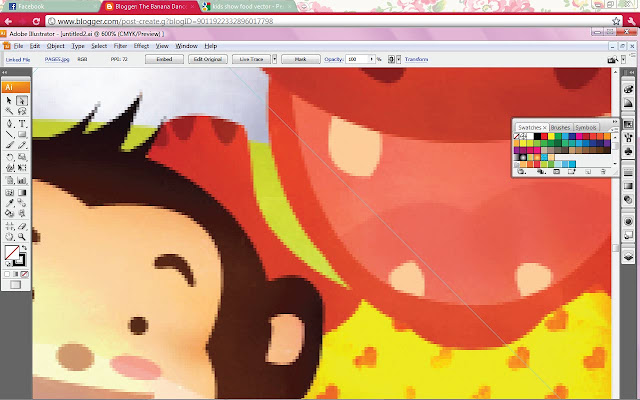The width and height of the screenshot is (640, 400).
Task: Click the Mask button
Action: [301, 59]
